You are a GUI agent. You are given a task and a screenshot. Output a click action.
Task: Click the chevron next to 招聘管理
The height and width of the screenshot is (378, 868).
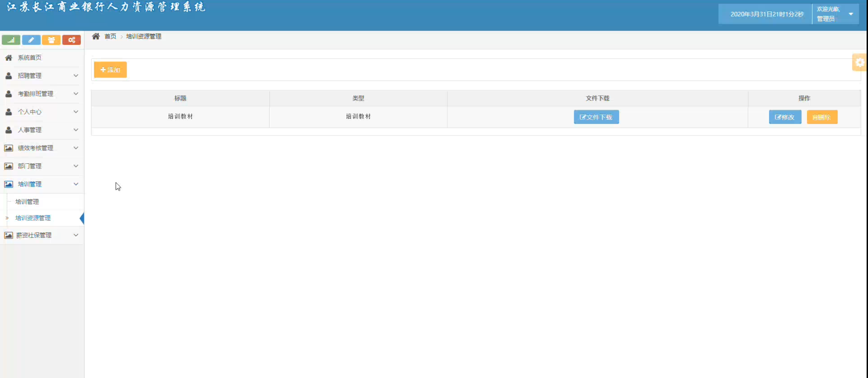pos(76,75)
